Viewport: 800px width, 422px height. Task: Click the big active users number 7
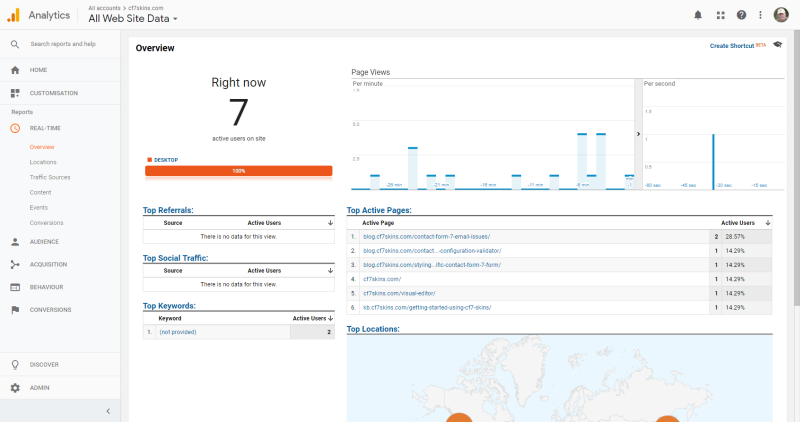(238, 112)
